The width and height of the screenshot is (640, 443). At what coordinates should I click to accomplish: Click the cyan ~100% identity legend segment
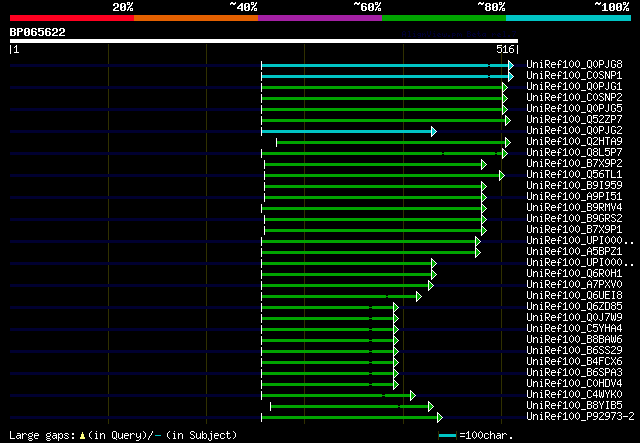(x=569, y=18)
